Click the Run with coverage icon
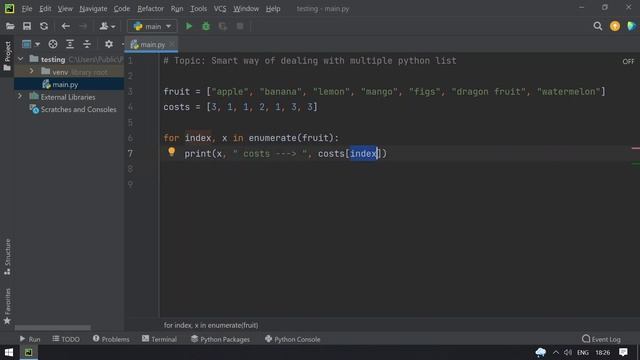 click(223, 27)
